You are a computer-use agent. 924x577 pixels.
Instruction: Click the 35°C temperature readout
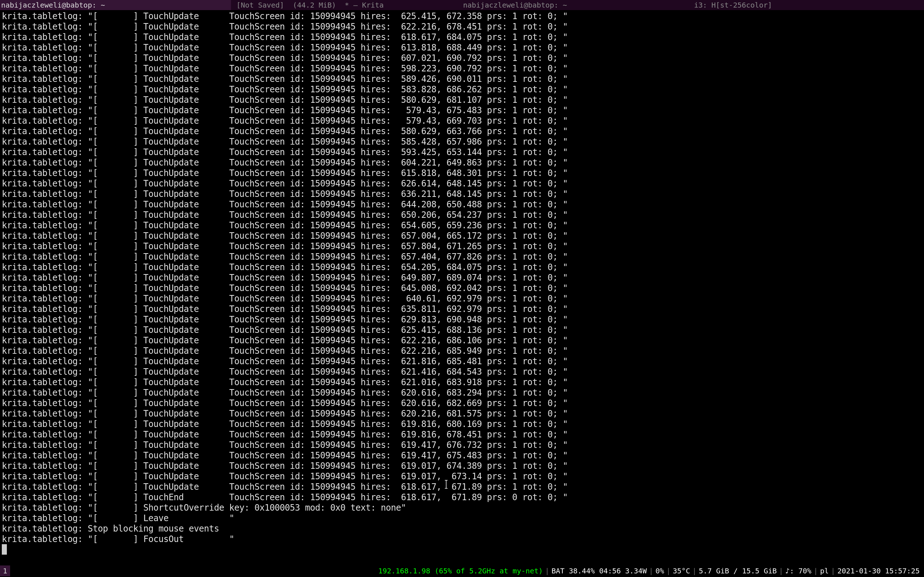(681, 571)
